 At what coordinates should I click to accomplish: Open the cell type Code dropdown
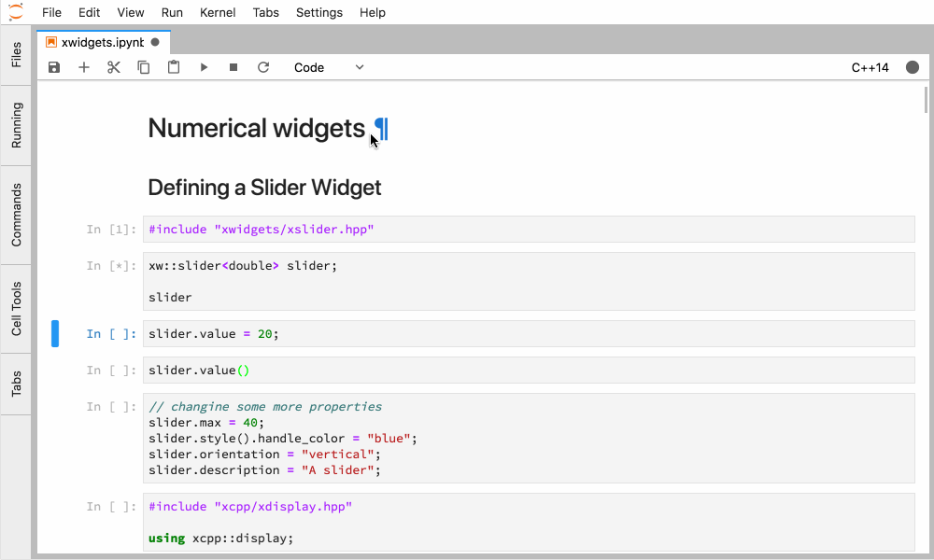328,67
